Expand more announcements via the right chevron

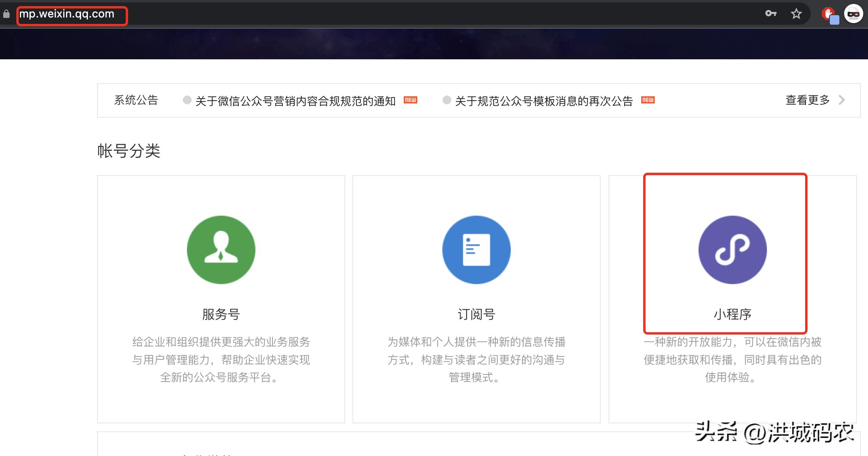tap(842, 100)
